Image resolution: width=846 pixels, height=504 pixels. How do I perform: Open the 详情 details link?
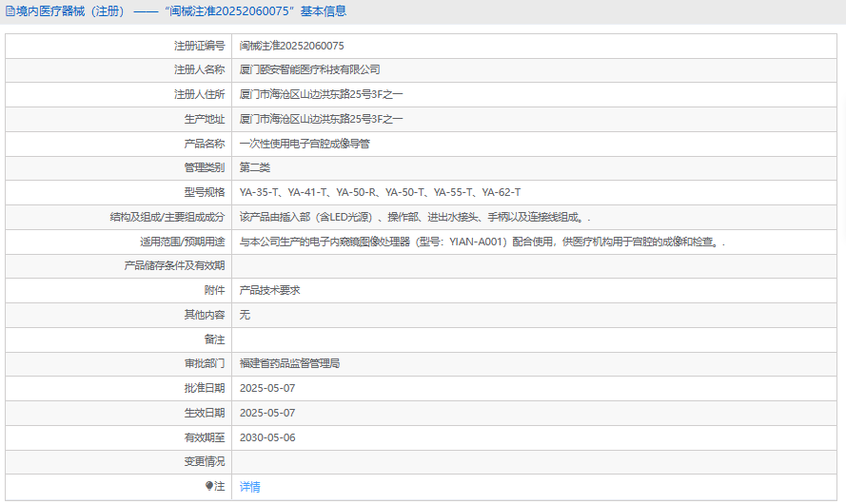click(250, 487)
